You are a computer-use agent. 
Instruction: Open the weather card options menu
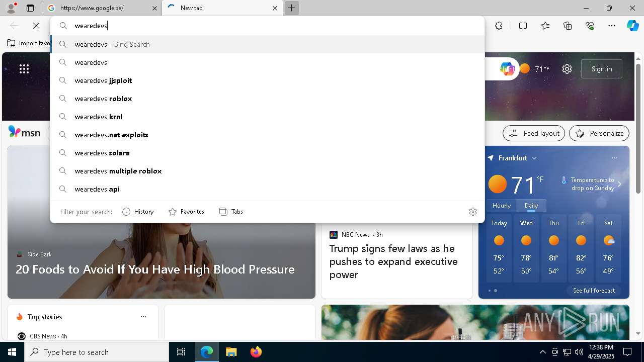pos(614,158)
